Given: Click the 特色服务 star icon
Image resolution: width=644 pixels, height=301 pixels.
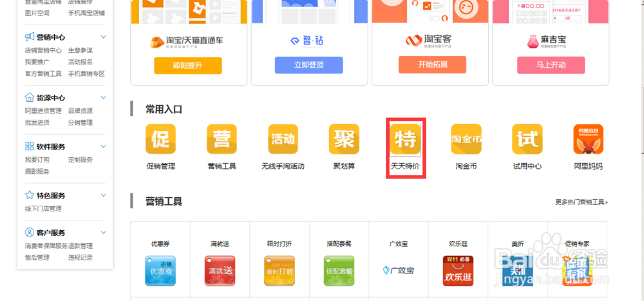Looking at the screenshot, I should 29,195.
